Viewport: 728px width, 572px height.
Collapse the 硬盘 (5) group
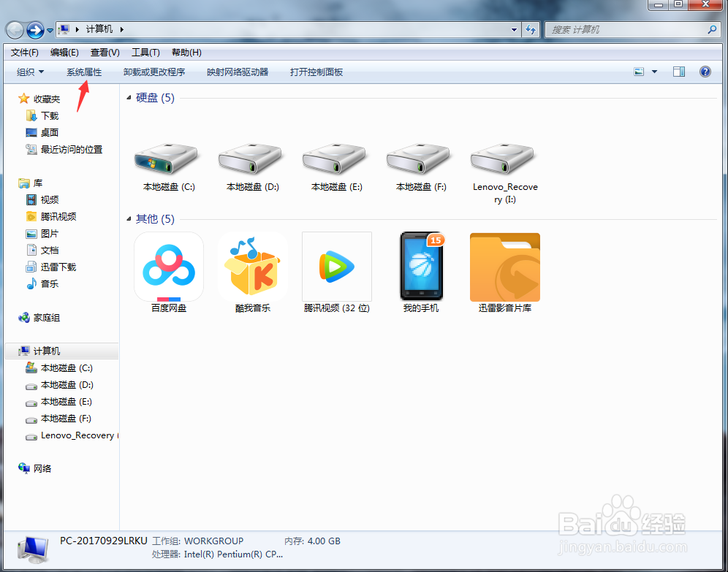coord(129,97)
